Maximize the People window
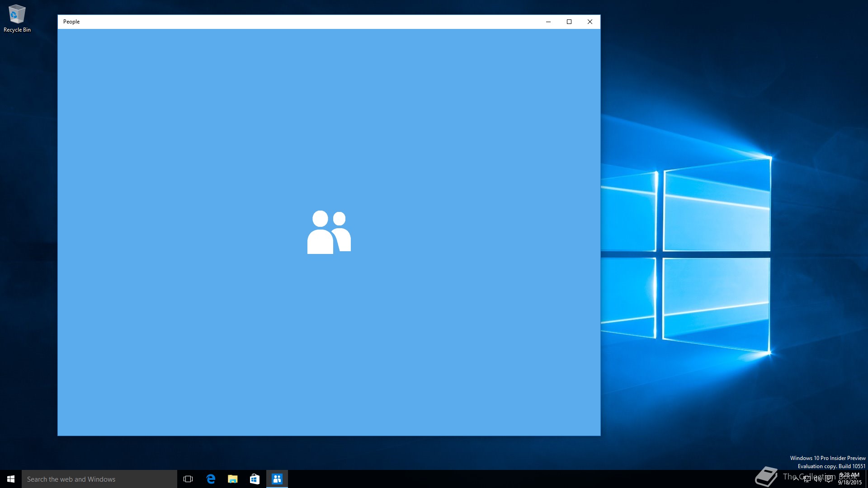The width and height of the screenshot is (868, 488). click(569, 22)
